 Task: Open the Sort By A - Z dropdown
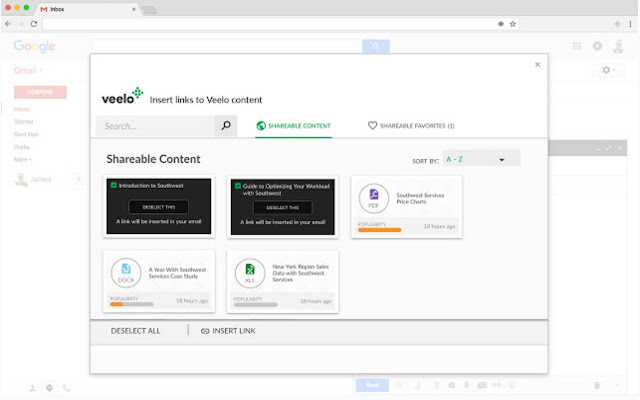coord(481,159)
